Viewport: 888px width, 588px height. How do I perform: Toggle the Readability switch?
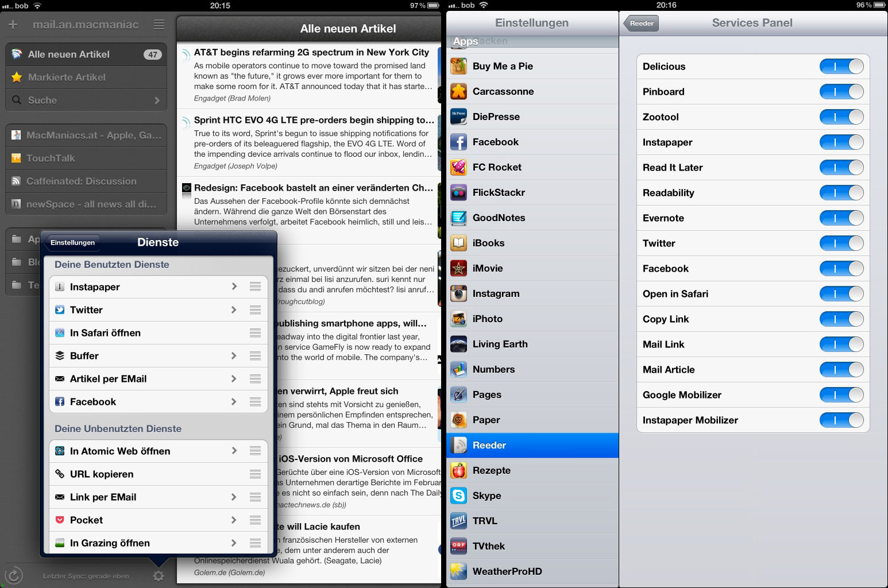(841, 193)
